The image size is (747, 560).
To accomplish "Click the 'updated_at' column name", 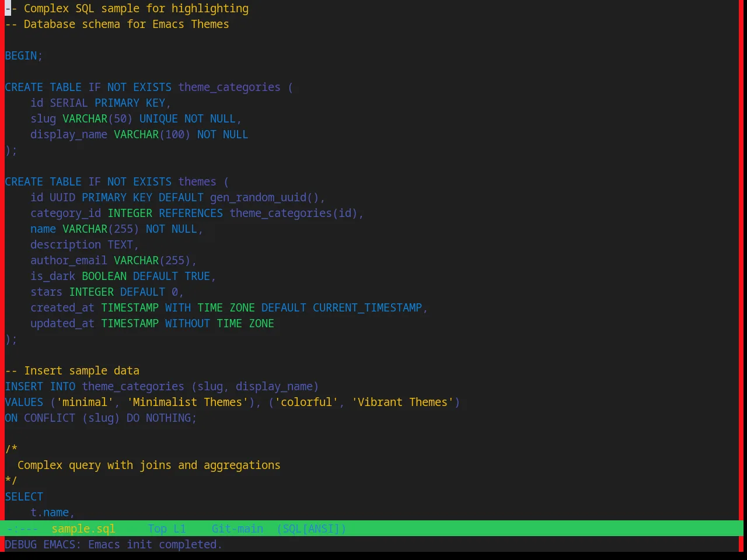I will click(x=62, y=324).
